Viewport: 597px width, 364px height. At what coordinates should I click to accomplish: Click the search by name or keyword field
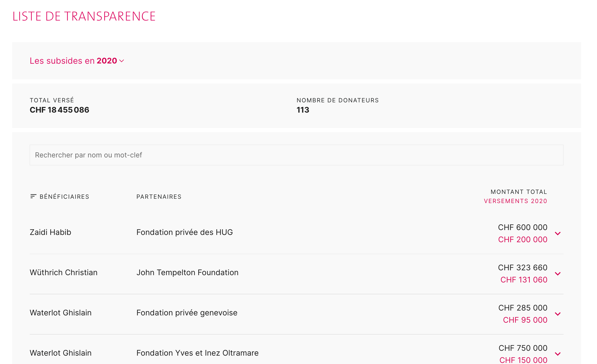click(296, 155)
